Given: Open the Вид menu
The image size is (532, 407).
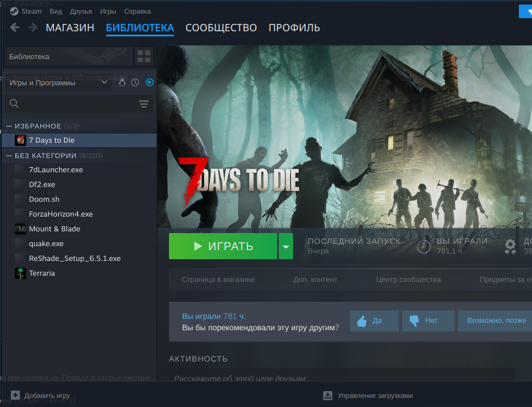Looking at the screenshot, I should pos(56,11).
